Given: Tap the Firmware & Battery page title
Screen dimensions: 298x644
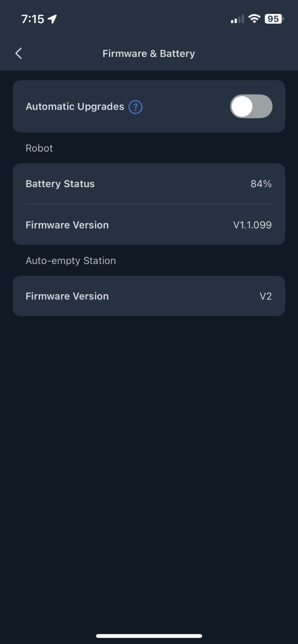Looking at the screenshot, I should tap(149, 53).
